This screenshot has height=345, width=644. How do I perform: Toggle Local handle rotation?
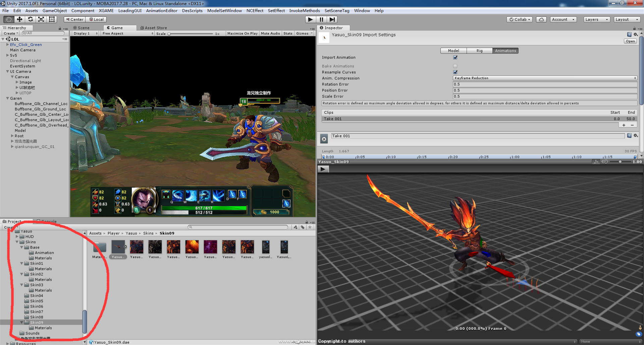96,19
